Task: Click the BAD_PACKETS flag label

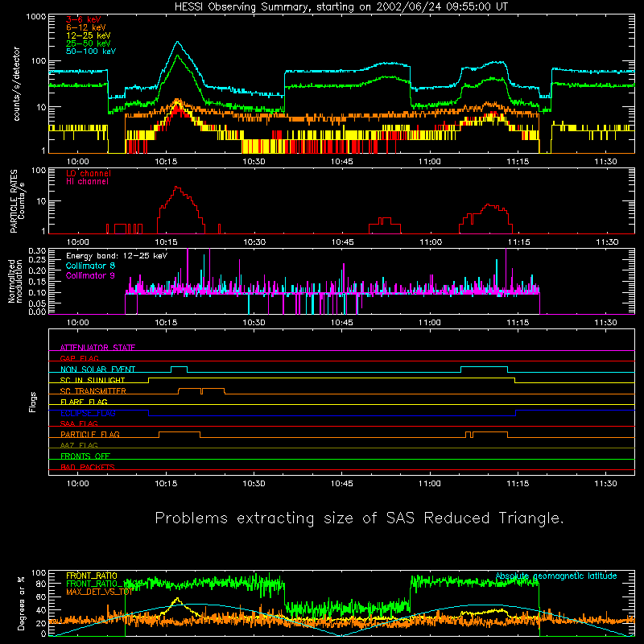Action: [88, 467]
